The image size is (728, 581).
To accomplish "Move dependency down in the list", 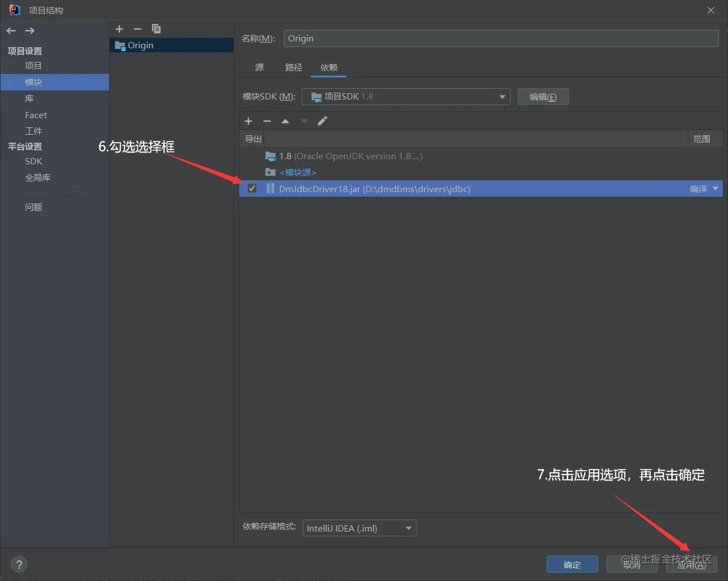I will [x=304, y=121].
